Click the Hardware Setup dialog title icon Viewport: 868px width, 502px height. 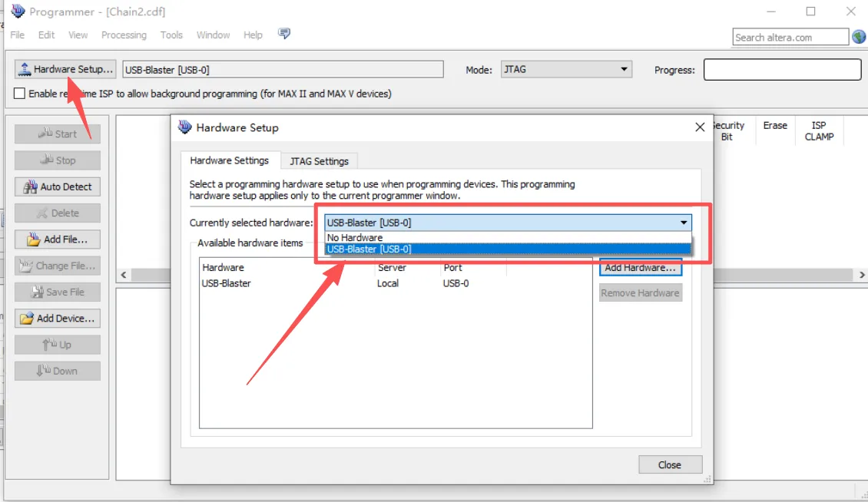[x=184, y=127]
